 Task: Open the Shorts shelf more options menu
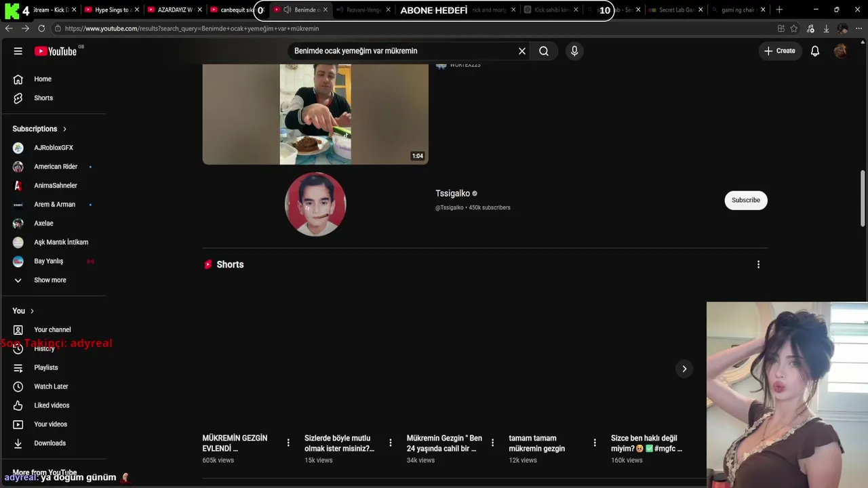pyautogui.click(x=758, y=264)
